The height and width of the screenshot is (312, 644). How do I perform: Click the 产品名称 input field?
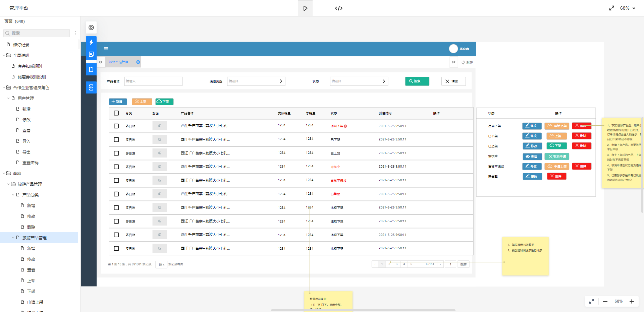pos(153,81)
